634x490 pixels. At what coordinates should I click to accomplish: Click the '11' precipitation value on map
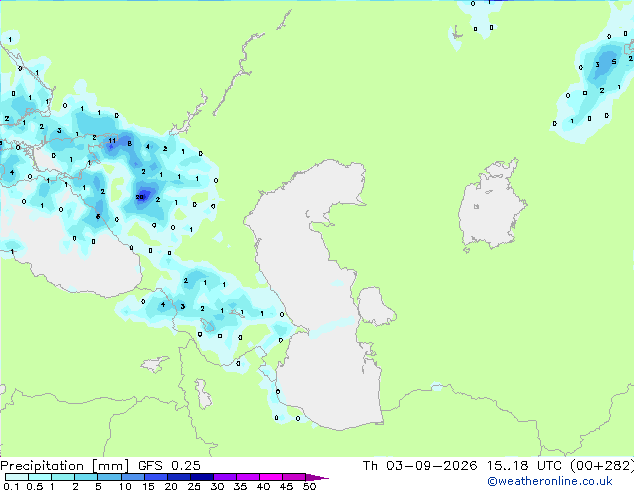(x=112, y=141)
